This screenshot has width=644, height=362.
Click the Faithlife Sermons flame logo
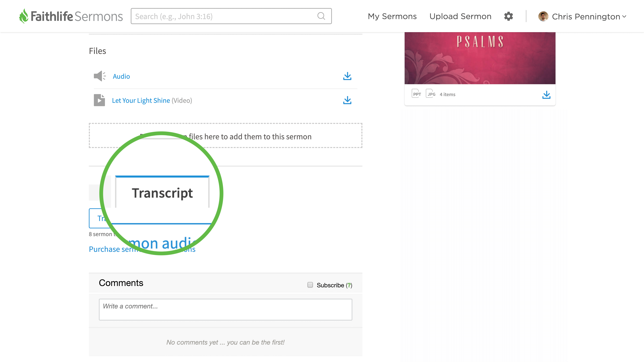coord(24,16)
